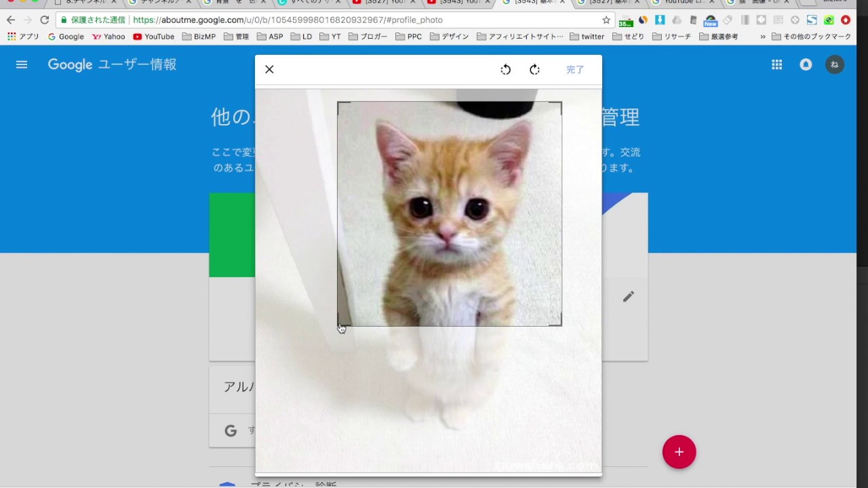The image size is (868, 488).
Task: Click the red extension icon in toolbar
Action: 846,20
